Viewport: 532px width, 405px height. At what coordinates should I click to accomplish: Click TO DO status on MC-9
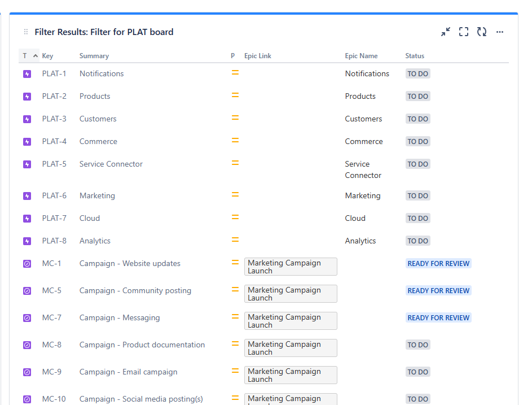coord(417,372)
